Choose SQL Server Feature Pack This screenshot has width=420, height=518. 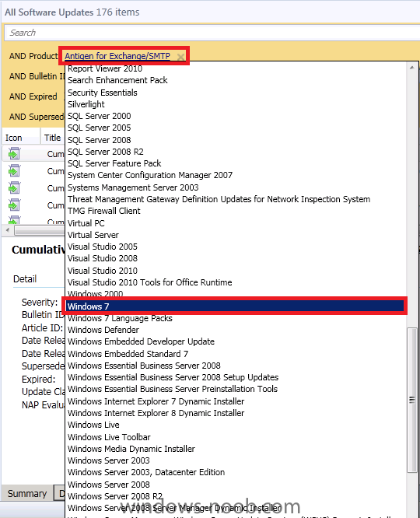(x=114, y=163)
